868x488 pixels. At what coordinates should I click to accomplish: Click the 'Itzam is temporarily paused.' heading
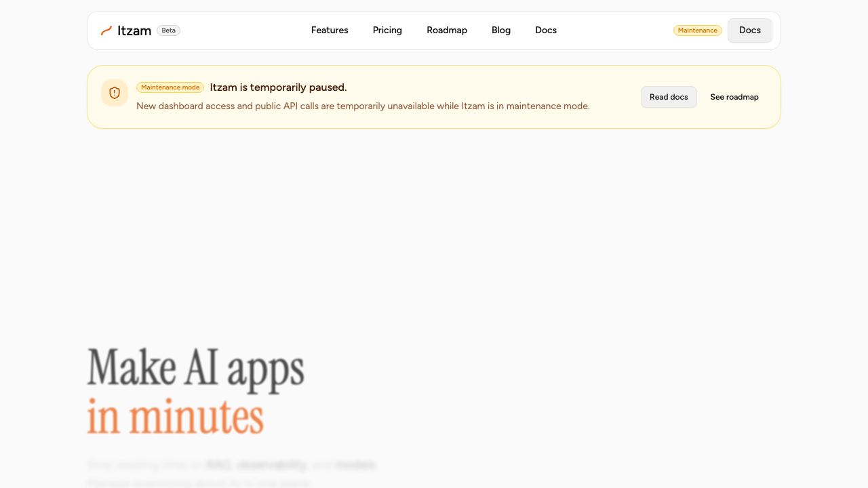pyautogui.click(x=278, y=87)
